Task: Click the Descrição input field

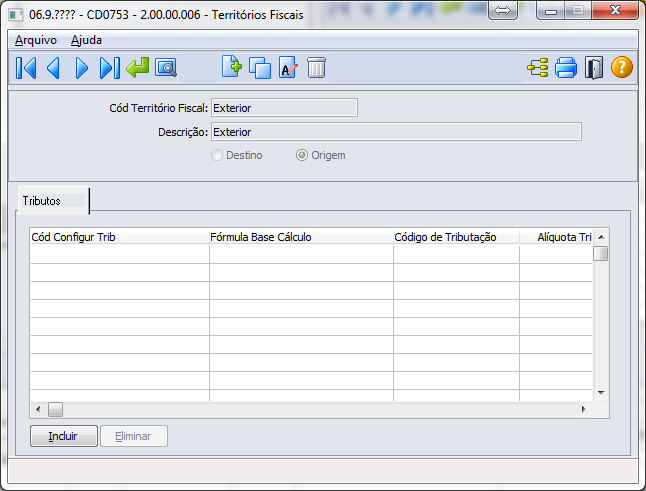Action: click(396, 132)
